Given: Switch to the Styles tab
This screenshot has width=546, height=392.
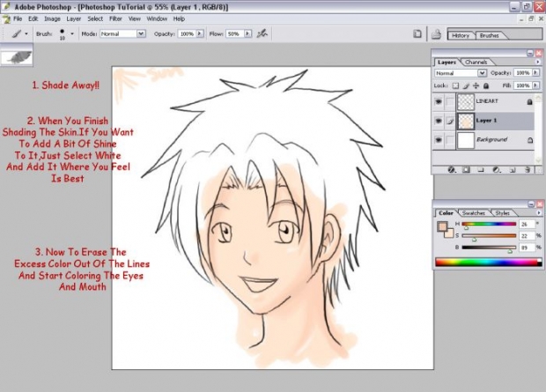Looking at the screenshot, I should pyautogui.click(x=503, y=212).
